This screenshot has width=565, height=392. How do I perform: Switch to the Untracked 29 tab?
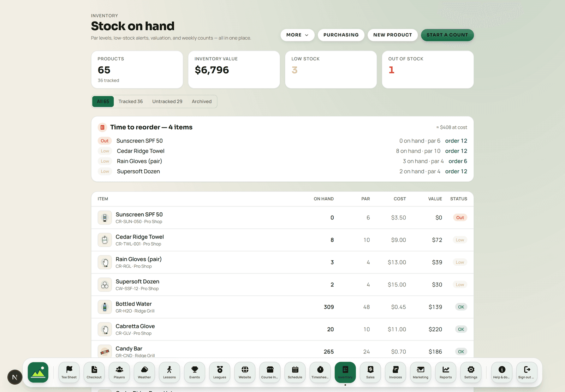167,102
